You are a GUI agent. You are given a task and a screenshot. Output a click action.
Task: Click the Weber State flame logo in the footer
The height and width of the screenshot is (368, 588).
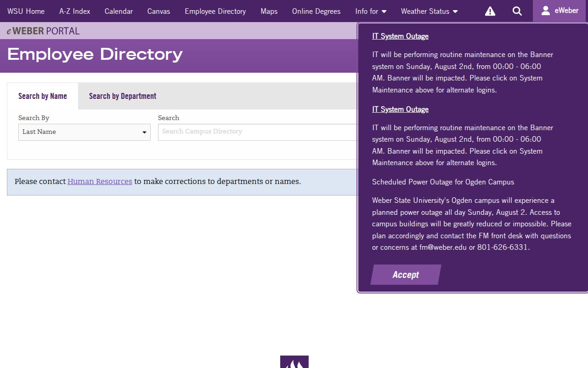click(294, 362)
